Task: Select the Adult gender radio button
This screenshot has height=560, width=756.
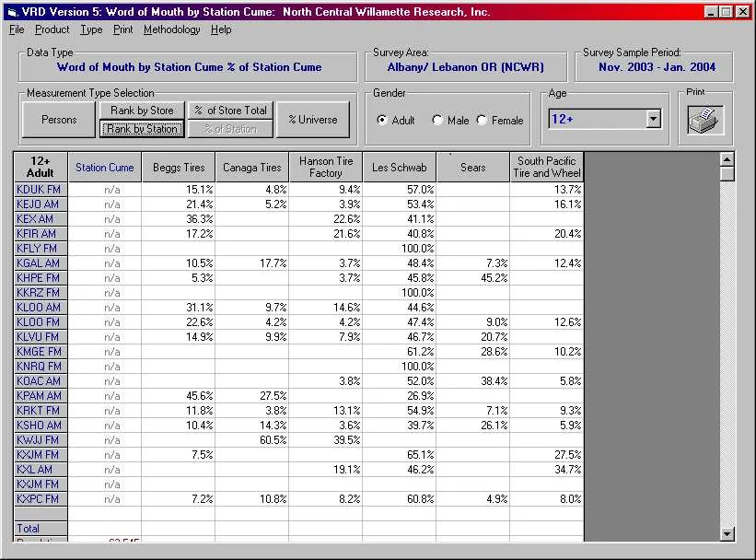Action: click(381, 120)
